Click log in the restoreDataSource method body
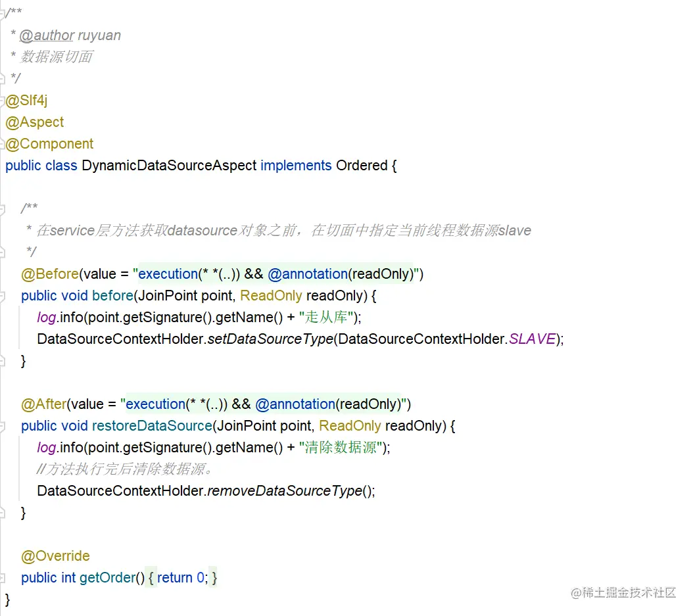The width and height of the screenshot is (693, 616). [x=47, y=447]
